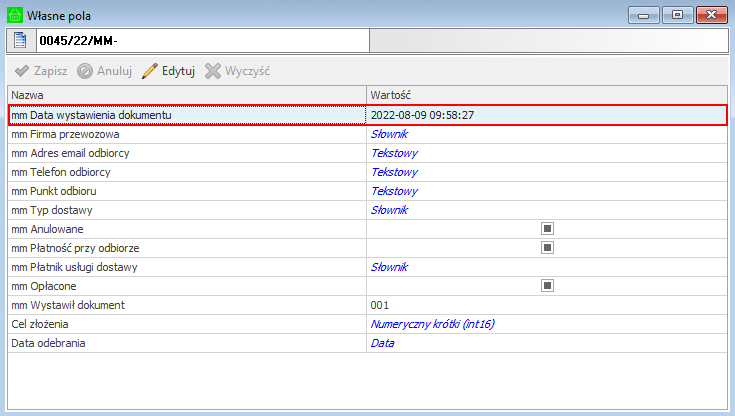Click the document icon beside number field
Viewport: 735px width, 416px height.
pyautogui.click(x=21, y=40)
